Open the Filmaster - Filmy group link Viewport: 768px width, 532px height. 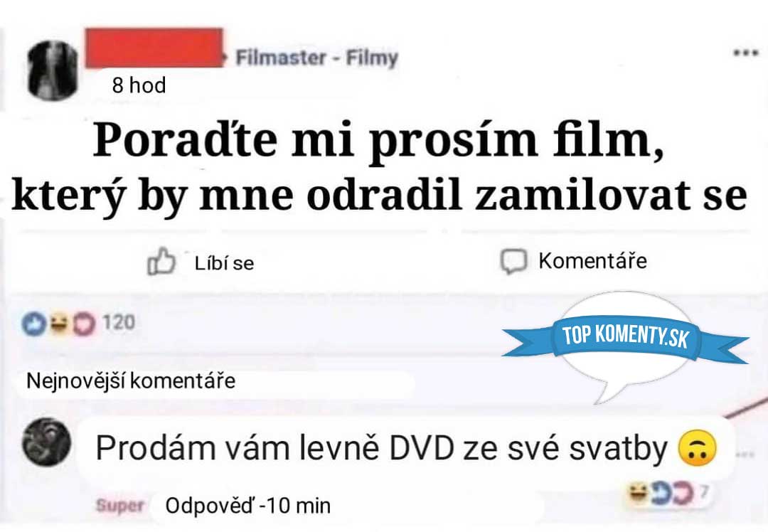(316, 58)
